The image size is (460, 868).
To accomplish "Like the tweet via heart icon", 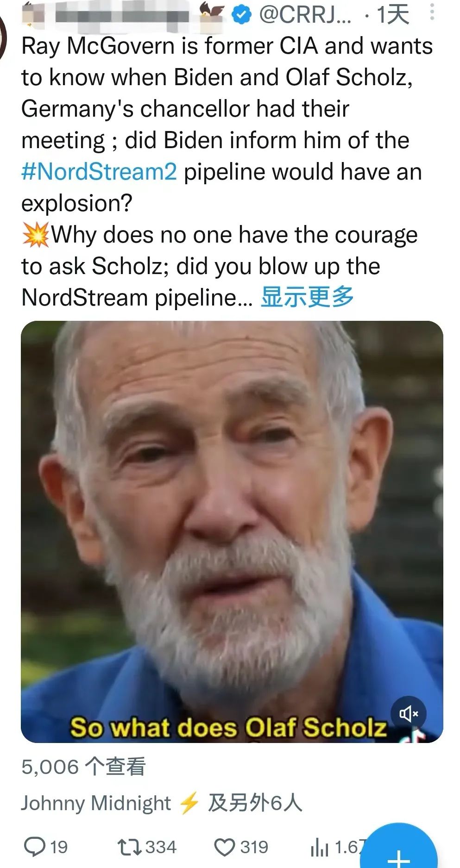I will [x=225, y=847].
